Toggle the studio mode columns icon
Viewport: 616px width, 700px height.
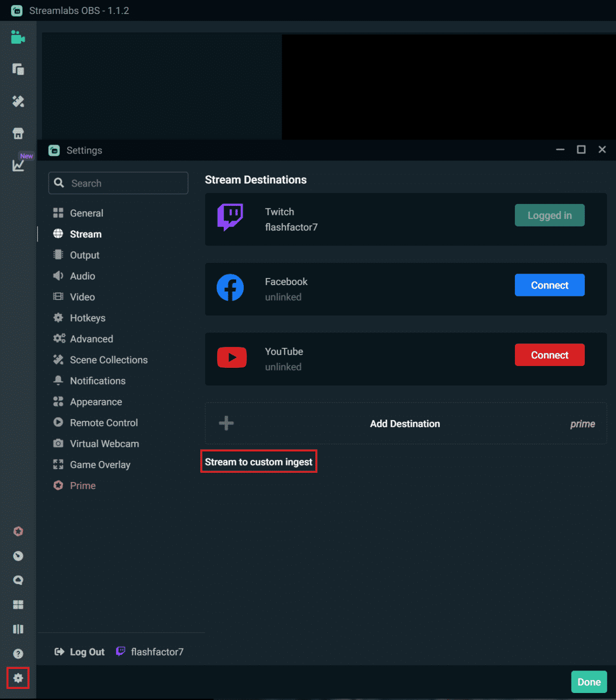(x=18, y=629)
